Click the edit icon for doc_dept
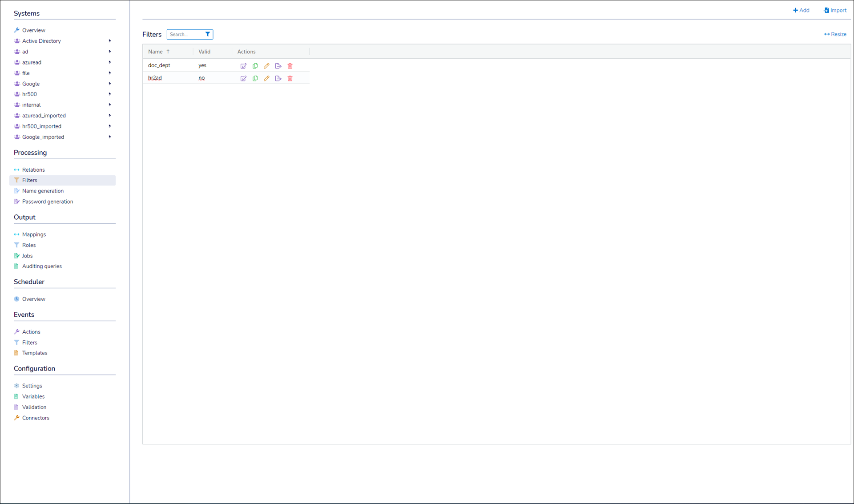 [243, 66]
